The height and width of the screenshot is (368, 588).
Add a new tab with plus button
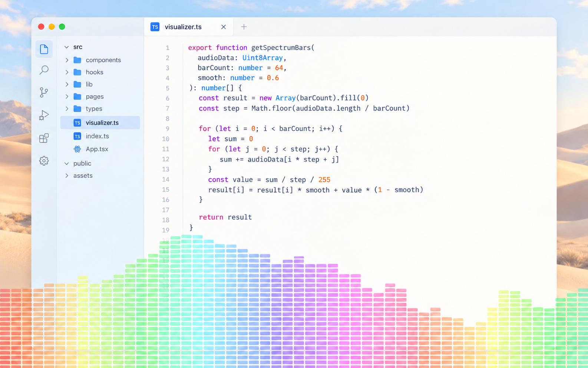244,27
